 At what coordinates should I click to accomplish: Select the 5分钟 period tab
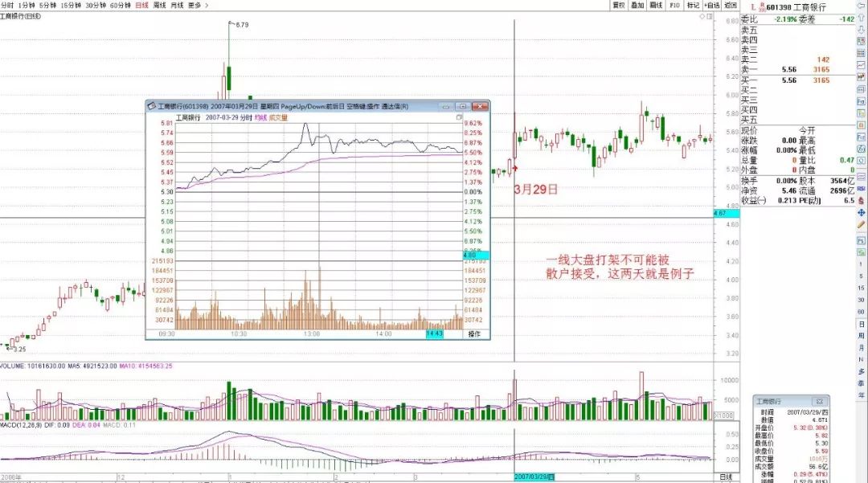coord(47,5)
